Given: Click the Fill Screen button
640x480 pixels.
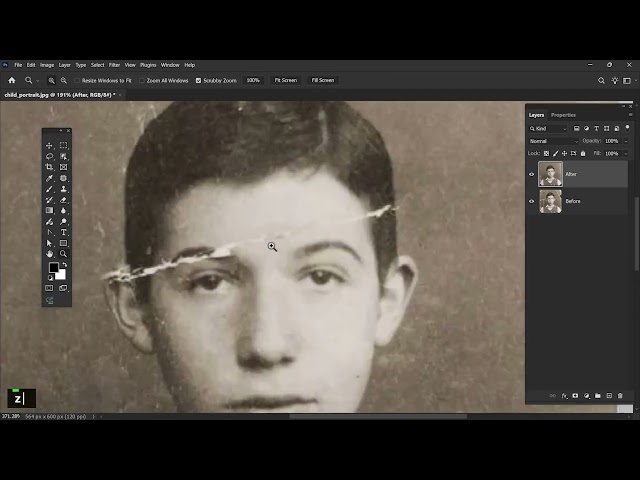Looking at the screenshot, I should pyautogui.click(x=323, y=80).
